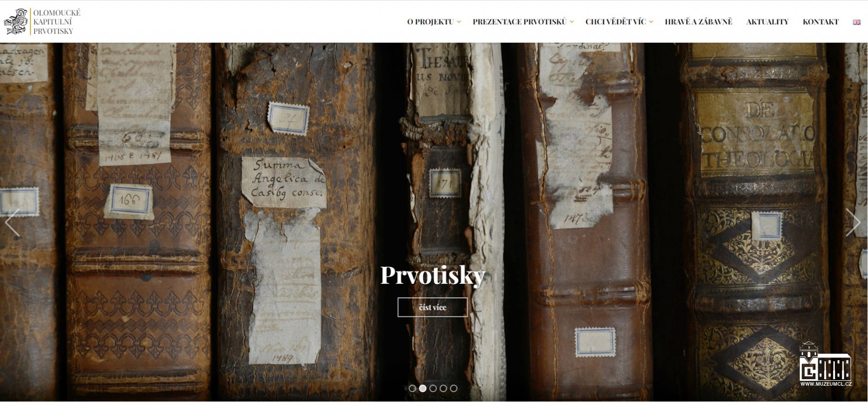Click the Olomoucké Kapitulní Prvotisky owl logo
868x402 pixels.
tap(16, 21)
